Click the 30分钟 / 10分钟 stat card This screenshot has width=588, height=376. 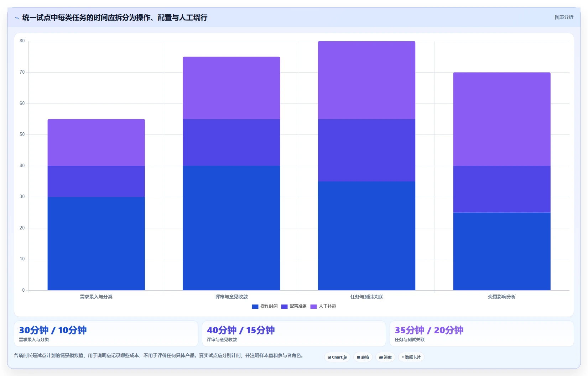[x=106, y=334]
